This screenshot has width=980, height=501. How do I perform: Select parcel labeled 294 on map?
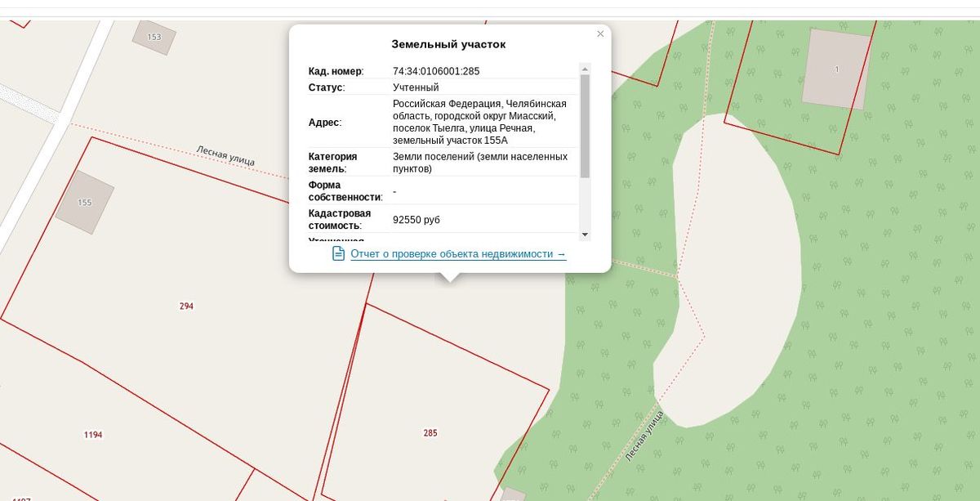pos(186,306)
